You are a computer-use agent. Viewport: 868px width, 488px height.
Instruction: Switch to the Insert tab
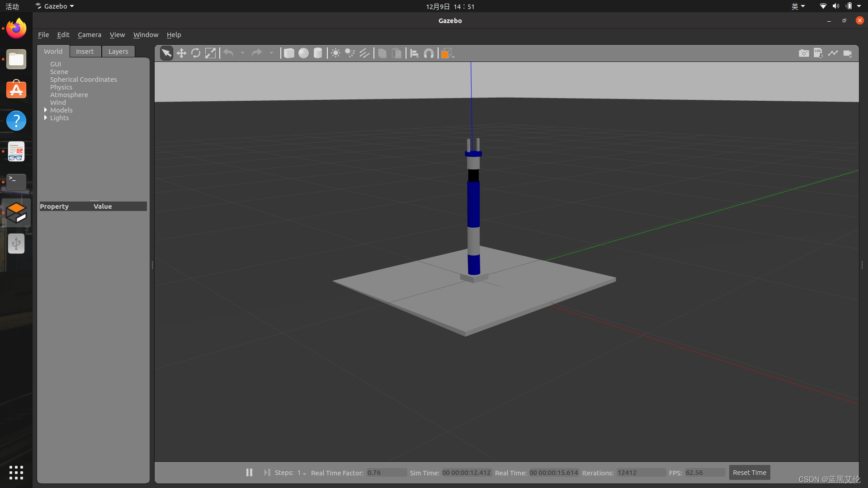click(85, 52)
